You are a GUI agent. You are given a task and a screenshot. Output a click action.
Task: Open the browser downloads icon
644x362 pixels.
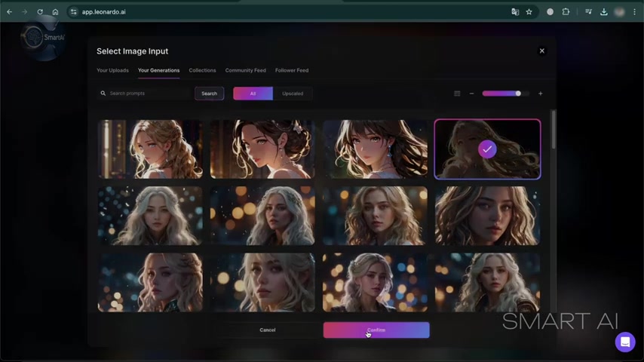pyautogui.click(x=603, y=12)
